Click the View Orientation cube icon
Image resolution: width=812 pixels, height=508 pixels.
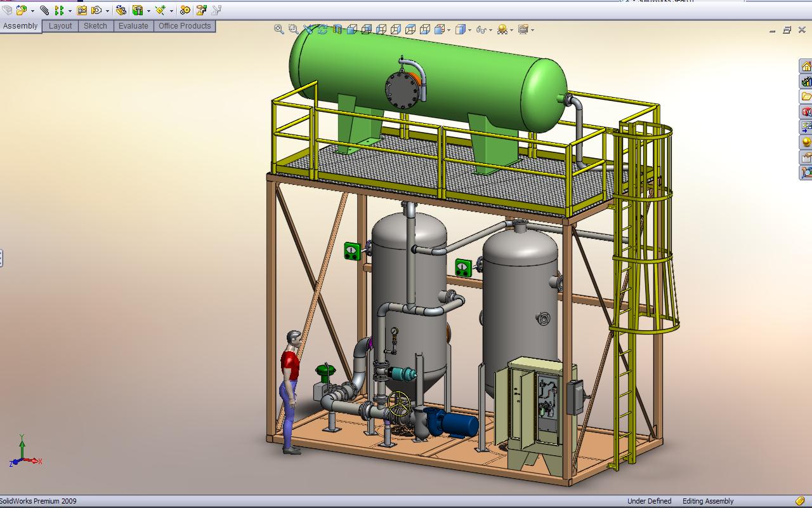click(x=440, y=29)
